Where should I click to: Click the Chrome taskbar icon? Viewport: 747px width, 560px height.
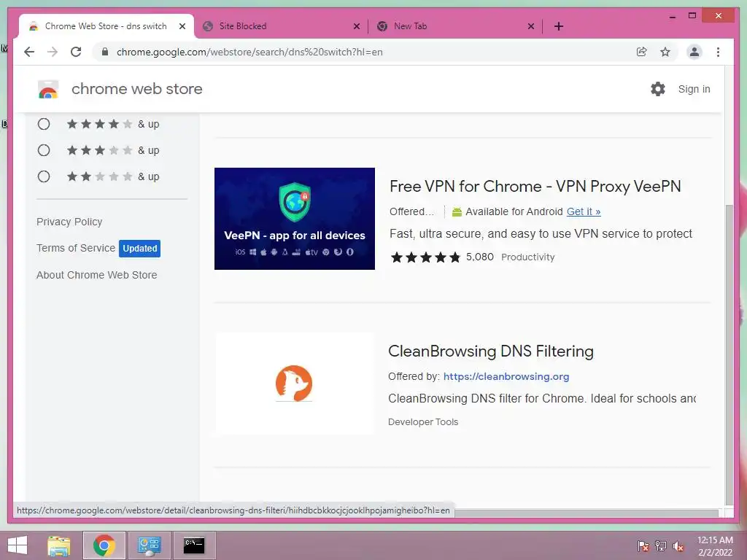[104, 545]
